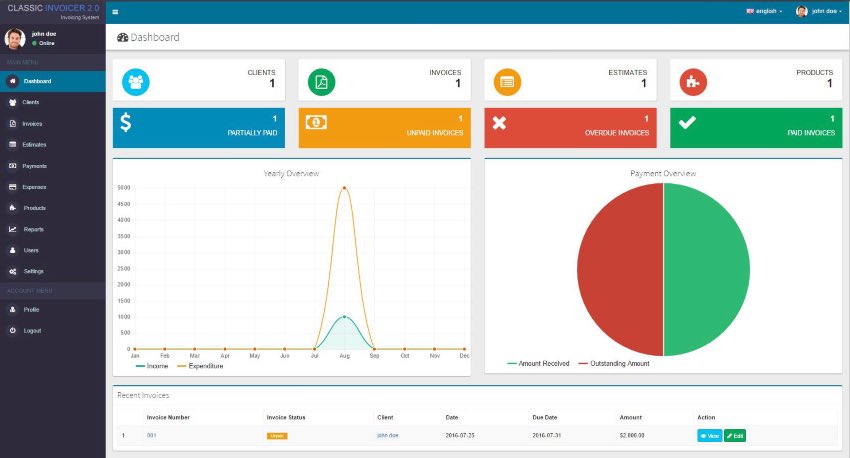Click the dollar sign Partially Paid icon
Image resolution: width=850 pixels, height=458 pixels.
tap(126, 123)
